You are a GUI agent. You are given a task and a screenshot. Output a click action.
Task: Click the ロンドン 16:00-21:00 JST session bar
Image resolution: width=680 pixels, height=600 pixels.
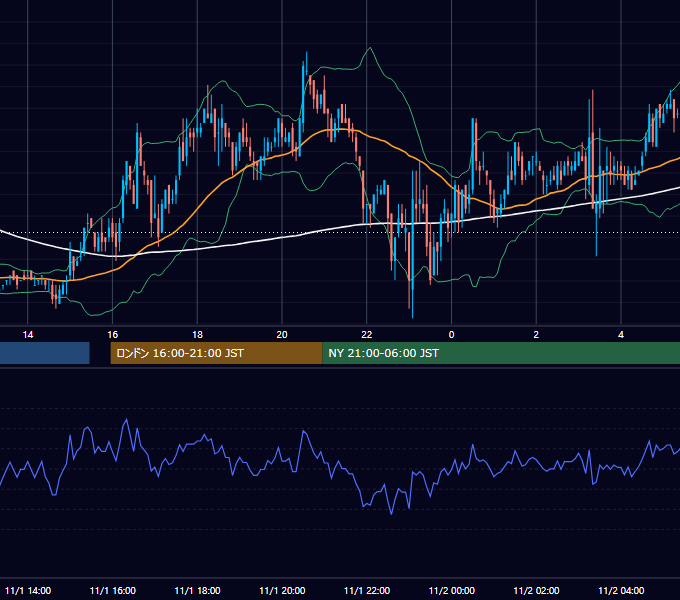tap(216, 353)
